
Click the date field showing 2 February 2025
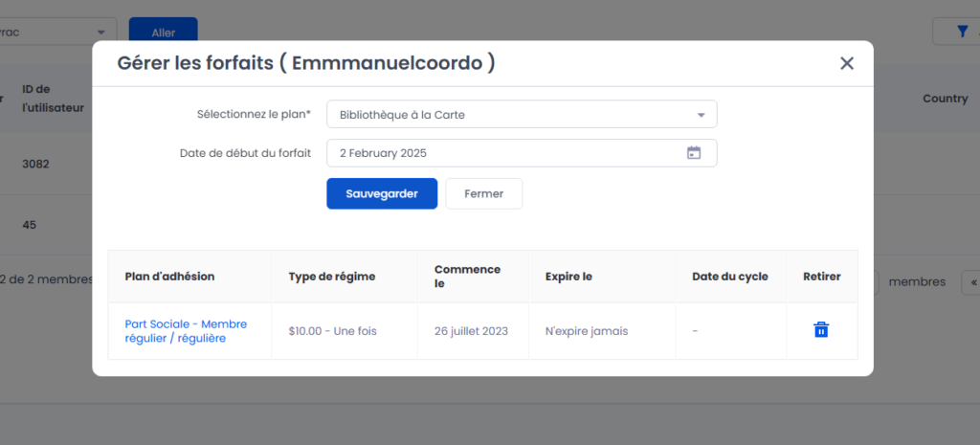(x=507, y=153)
